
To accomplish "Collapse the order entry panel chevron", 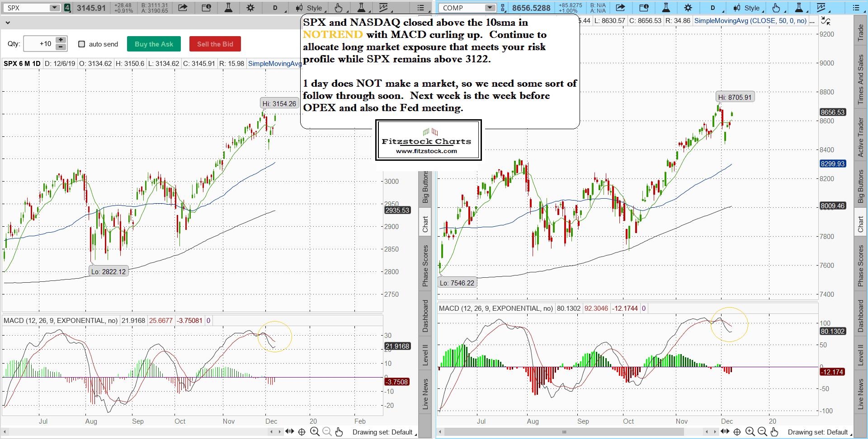I will point(8,22).
